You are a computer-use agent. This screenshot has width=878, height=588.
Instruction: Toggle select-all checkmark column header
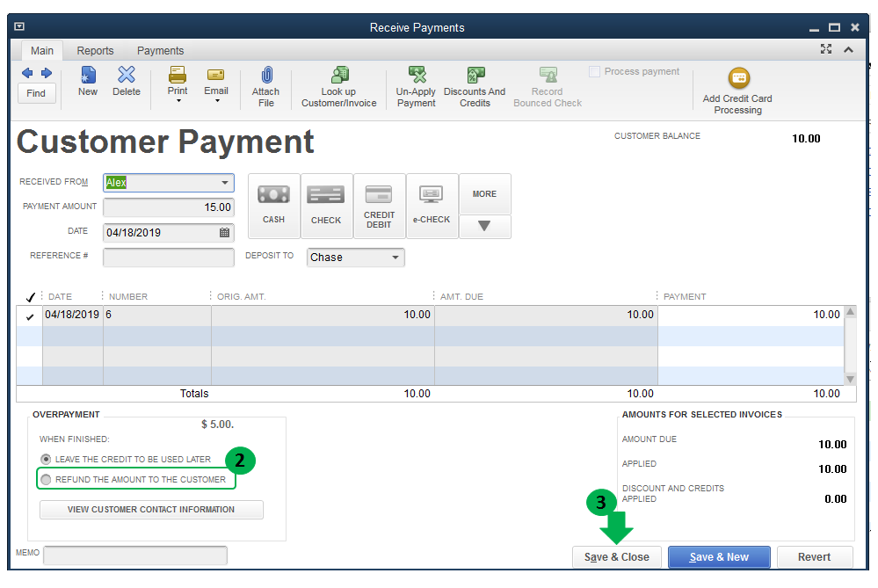point(30,297)
